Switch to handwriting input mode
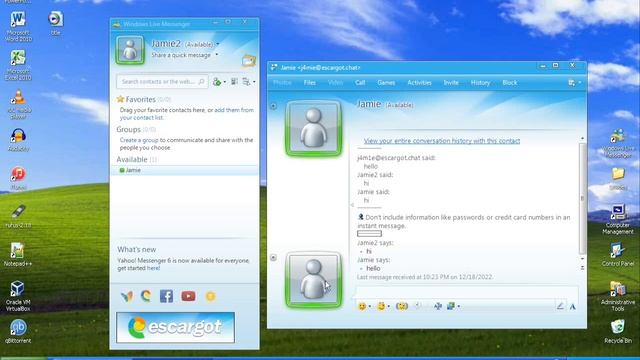The width and height of the screenshot is (640, 360). [x=560, y=306]
